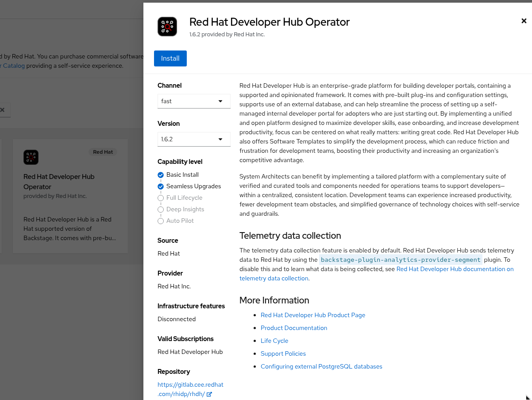Open Red Hat Developer Hub Product Page link
This screenshot has width=532, height=400.
[x=313, y=315]
